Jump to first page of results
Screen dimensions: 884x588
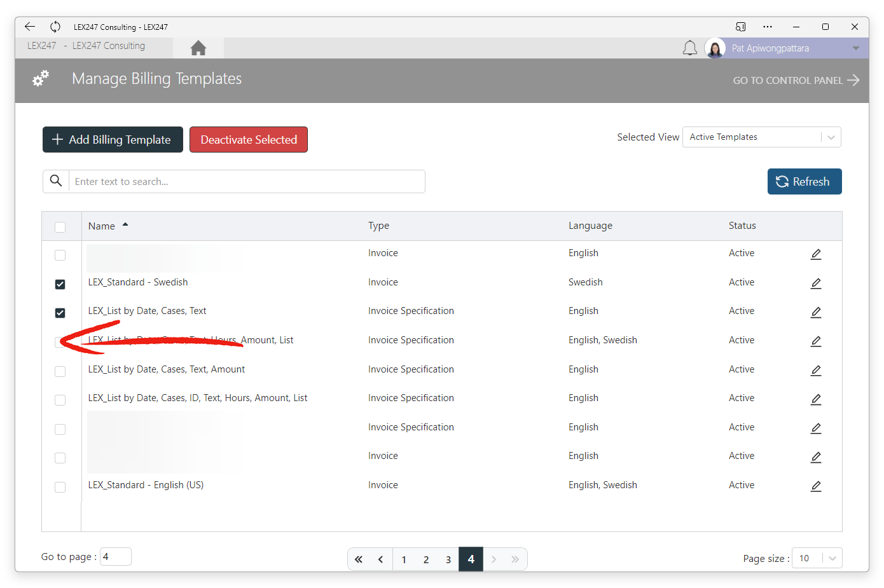(x=359, y=559)
